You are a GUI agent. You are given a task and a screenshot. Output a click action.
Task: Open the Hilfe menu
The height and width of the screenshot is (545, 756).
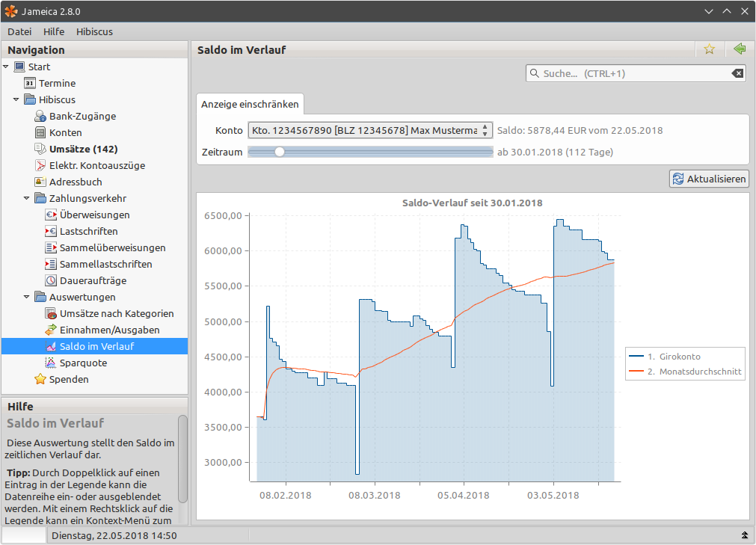[54, 32]
